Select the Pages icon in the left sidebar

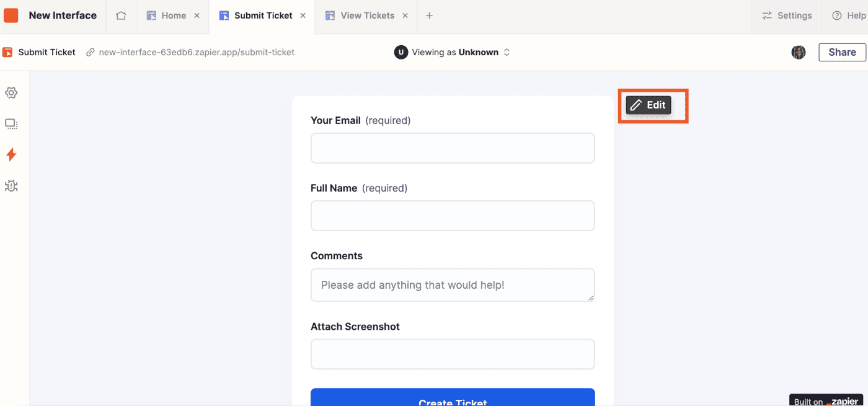(11, 123)
